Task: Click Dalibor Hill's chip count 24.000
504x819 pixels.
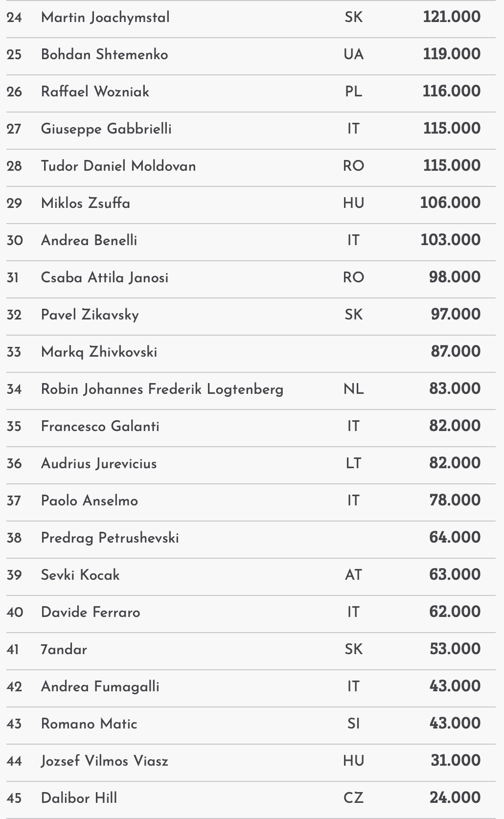Action: [455, 798]
